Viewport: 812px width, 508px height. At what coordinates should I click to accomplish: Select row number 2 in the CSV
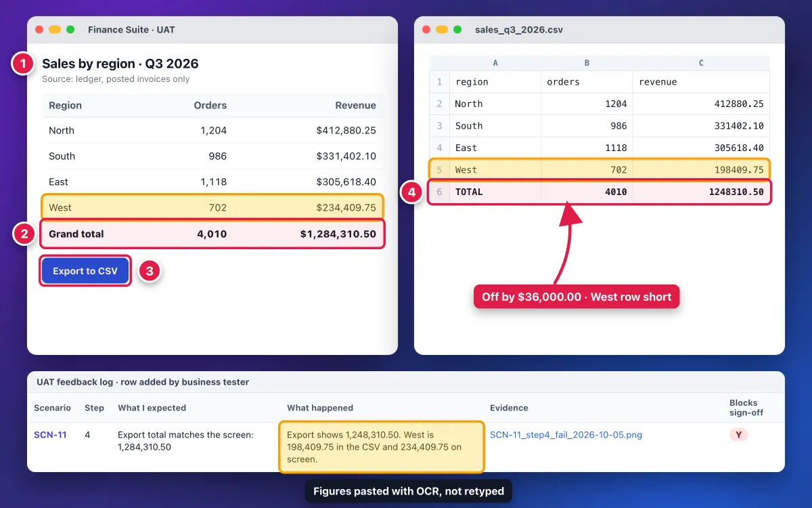440,104
